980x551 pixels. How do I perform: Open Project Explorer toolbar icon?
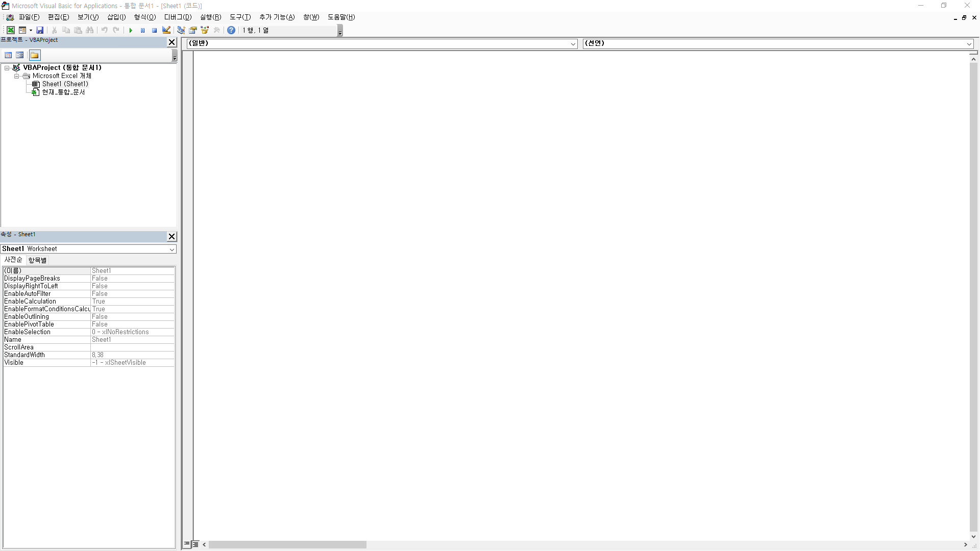coord(181,30)
